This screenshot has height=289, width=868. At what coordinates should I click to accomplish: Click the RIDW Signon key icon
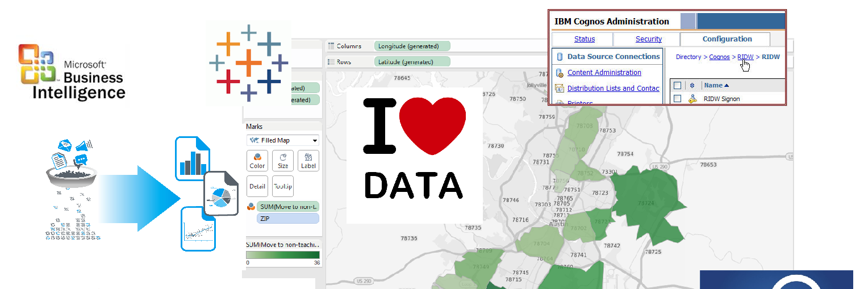[692, 99]
